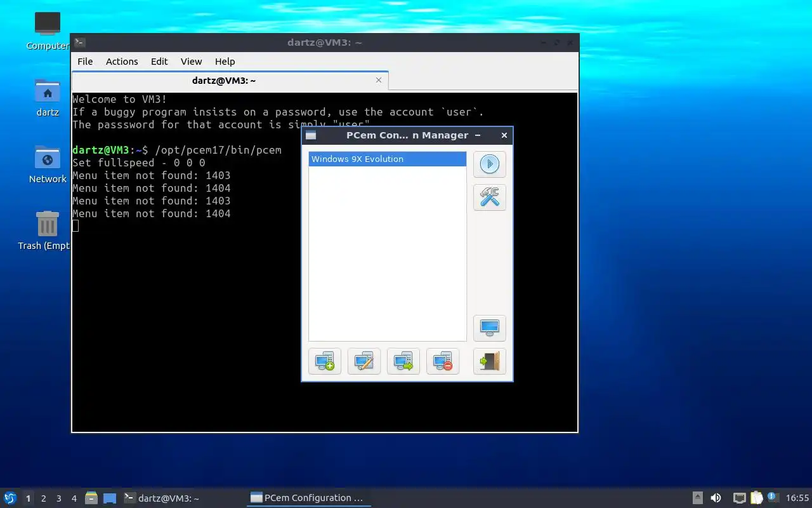The height and width of the screenshot is (508, 812).
Task: Open machine configuration via hammer and wrench icon
Action: tap(489, 197)
